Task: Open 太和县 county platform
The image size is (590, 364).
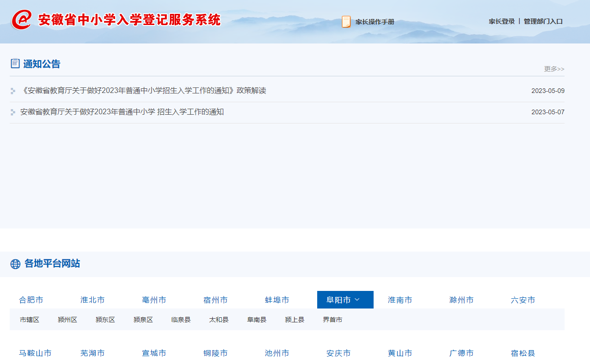Action: [219, 320]
